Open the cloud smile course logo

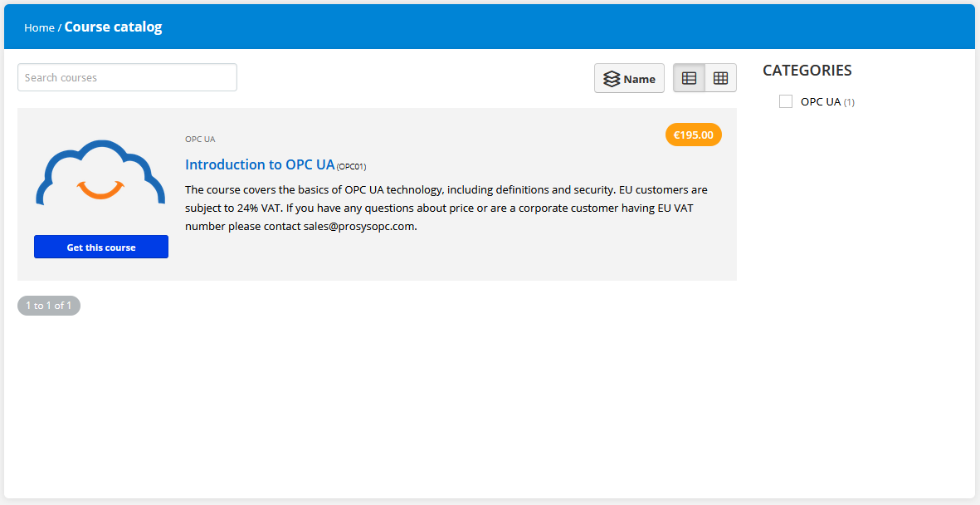click(x=100, y=173)
